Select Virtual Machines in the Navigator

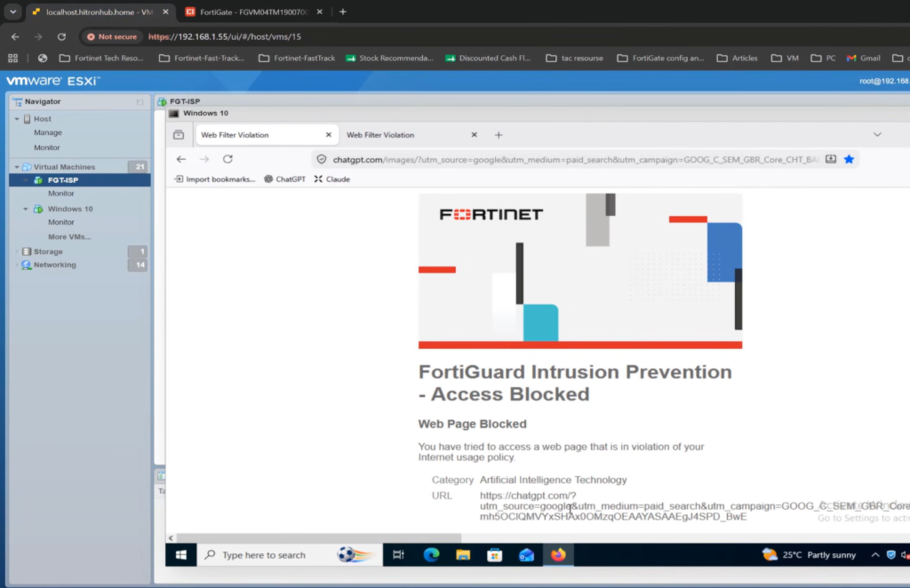click(x=64, y=167)
